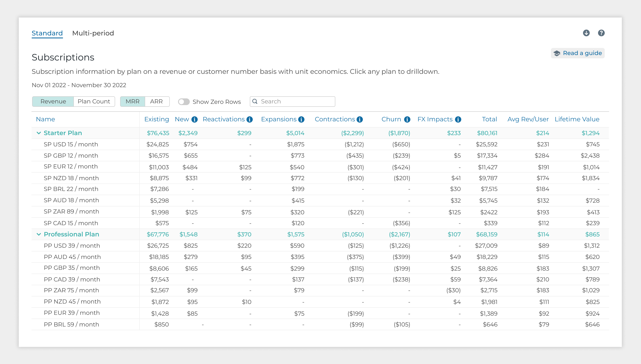Screen dimensions: 641x364
Task: Click the SP NZD 18 / month row
Action: pos(320,178)
